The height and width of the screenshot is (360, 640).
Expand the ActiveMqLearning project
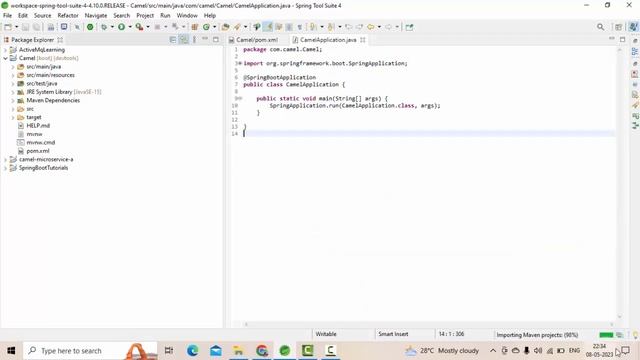click(x=5, y=50)
